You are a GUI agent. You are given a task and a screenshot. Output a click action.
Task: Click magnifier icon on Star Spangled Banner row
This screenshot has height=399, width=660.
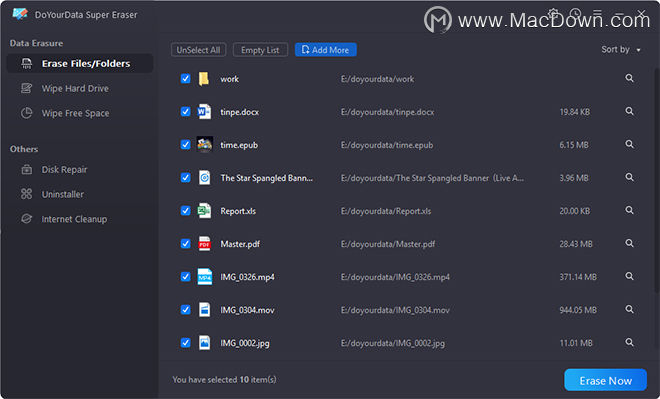tap(629, 177)
